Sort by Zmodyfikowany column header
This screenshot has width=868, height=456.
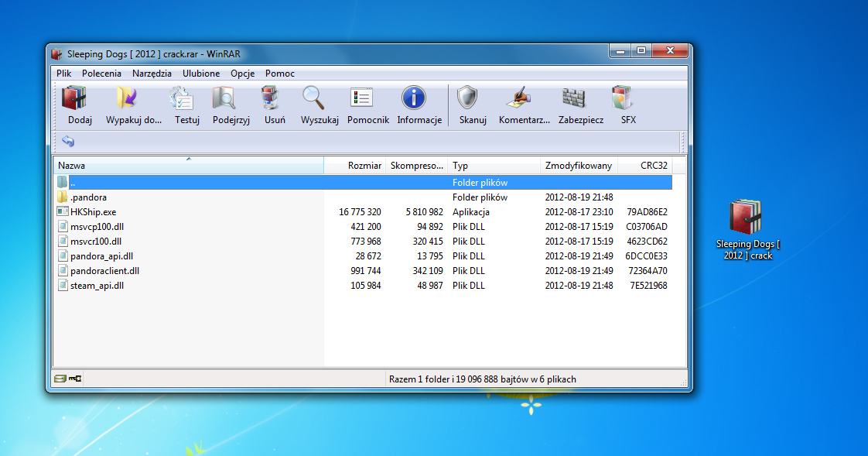point(579,165)
